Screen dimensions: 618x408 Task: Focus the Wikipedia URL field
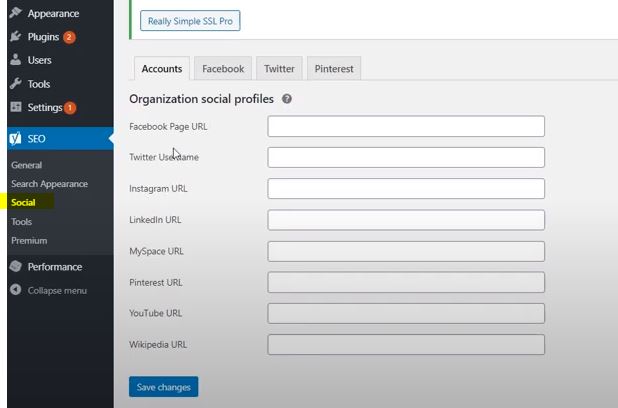(406, 345)
